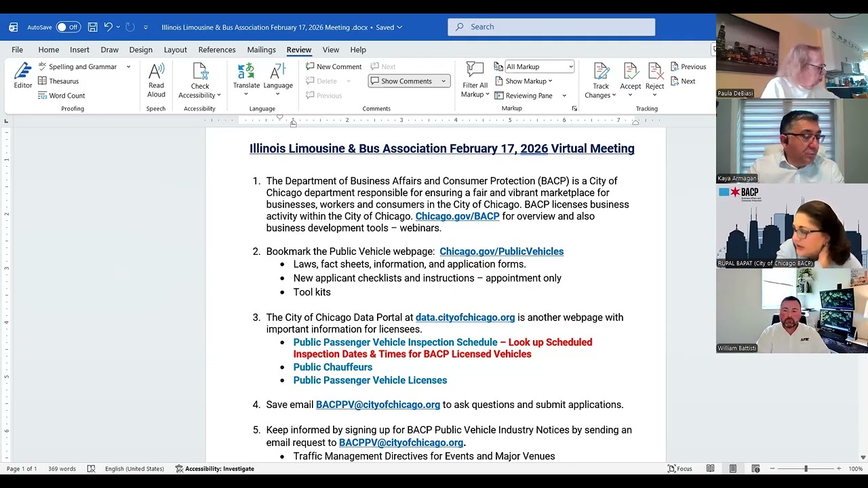Open the Thesaurus
868x488 pixels.
click(x=58, y=81)
